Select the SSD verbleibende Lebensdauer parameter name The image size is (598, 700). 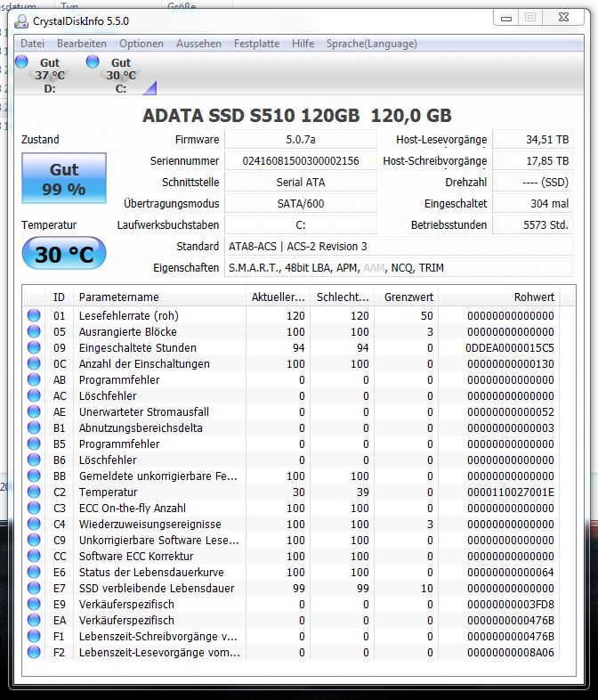[x=157, y=589]
